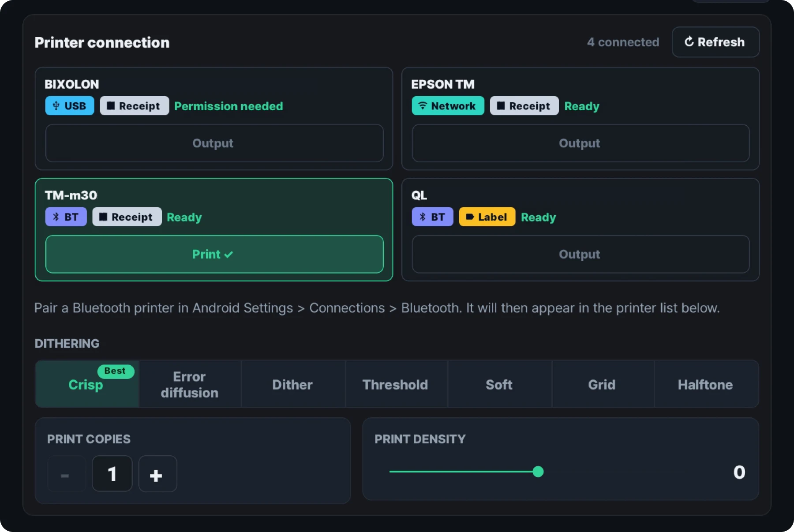Click the BIXOLON printer name
Viewport: 794px width, 532px height.
point(72,84)
